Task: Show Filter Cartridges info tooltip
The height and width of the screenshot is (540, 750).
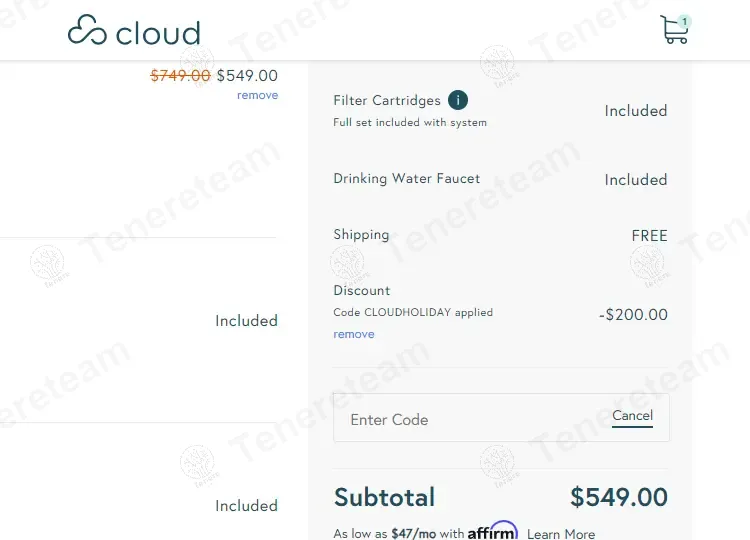Action: (458, 100)
